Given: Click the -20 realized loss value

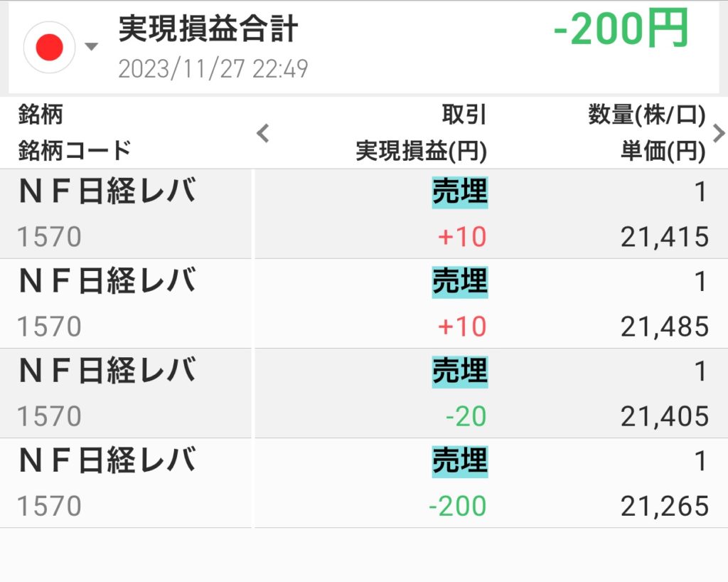Looking at the screenshot, I should (x=466, y=417).
